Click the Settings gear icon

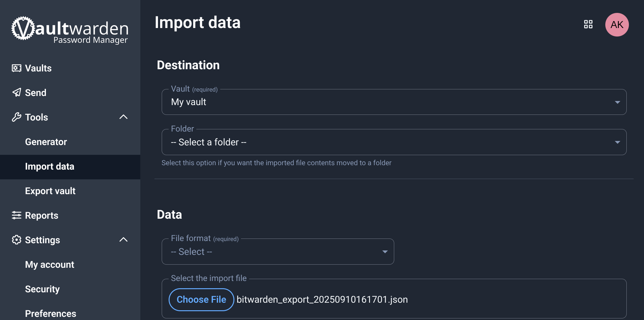click(16, 240)
